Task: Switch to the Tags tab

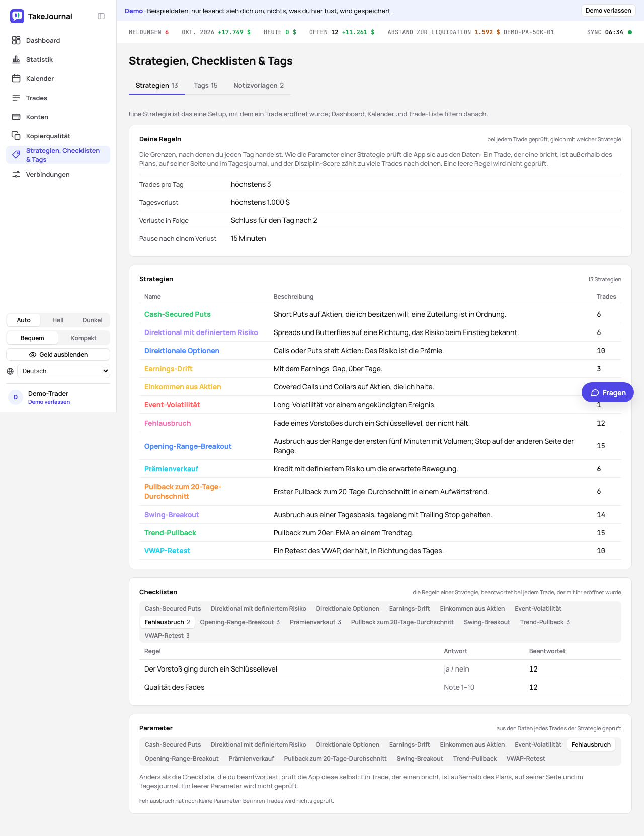Action: click(206, 86)
